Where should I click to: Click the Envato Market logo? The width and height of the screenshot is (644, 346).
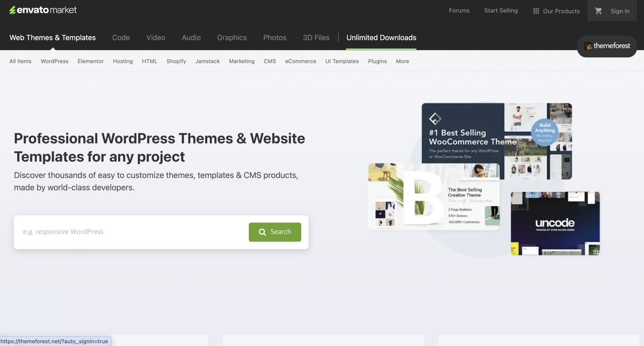click(x=43, y=10)
